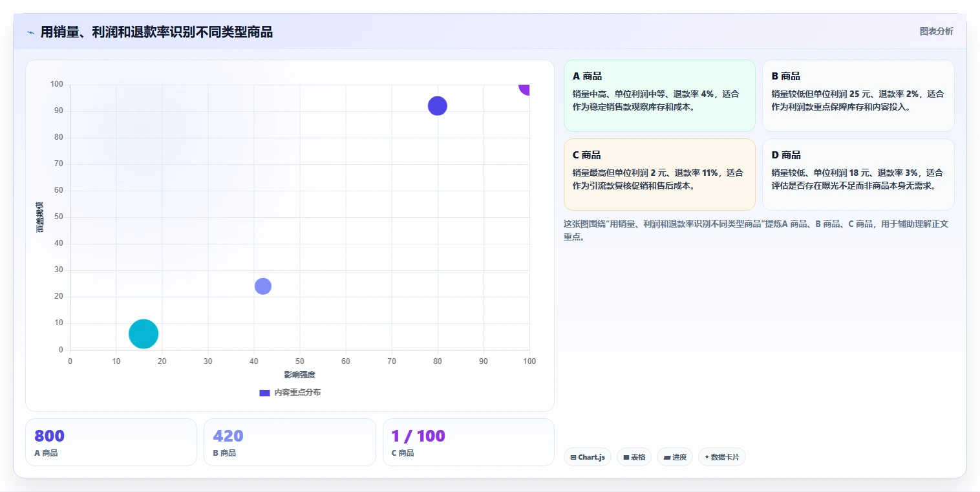Screen dimensions: 980x492
Task: Click the 图表分析 label in the header
Action: 936,31
